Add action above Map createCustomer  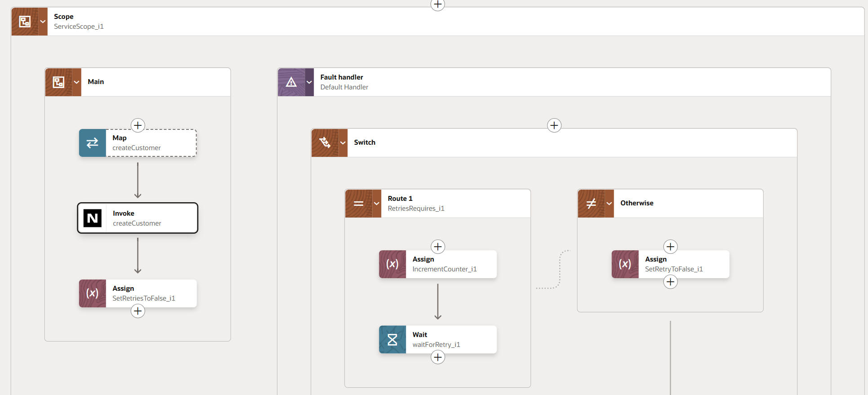coord(138,125)
